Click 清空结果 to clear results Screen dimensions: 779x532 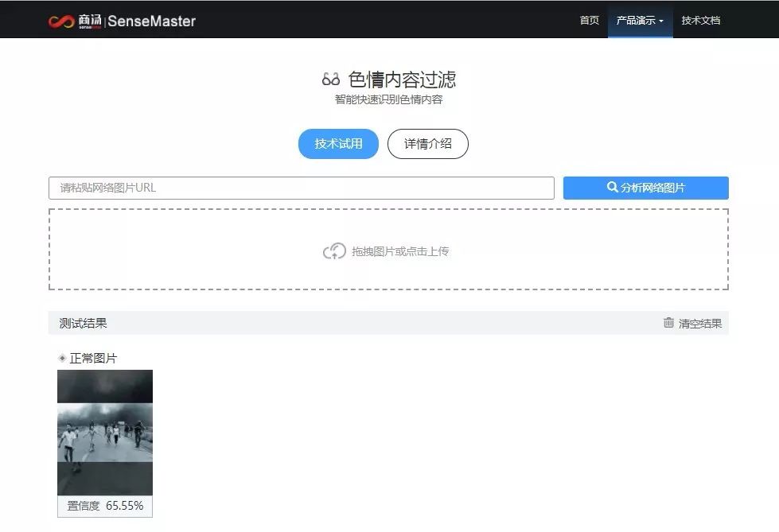700,324
